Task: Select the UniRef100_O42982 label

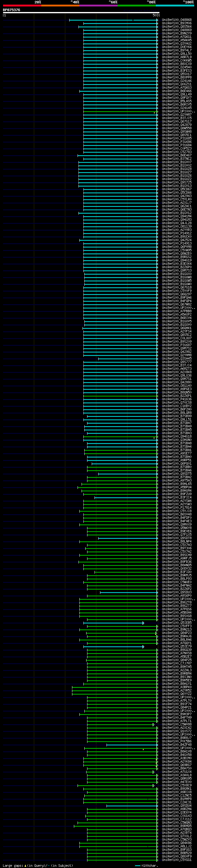Action: 176,352
